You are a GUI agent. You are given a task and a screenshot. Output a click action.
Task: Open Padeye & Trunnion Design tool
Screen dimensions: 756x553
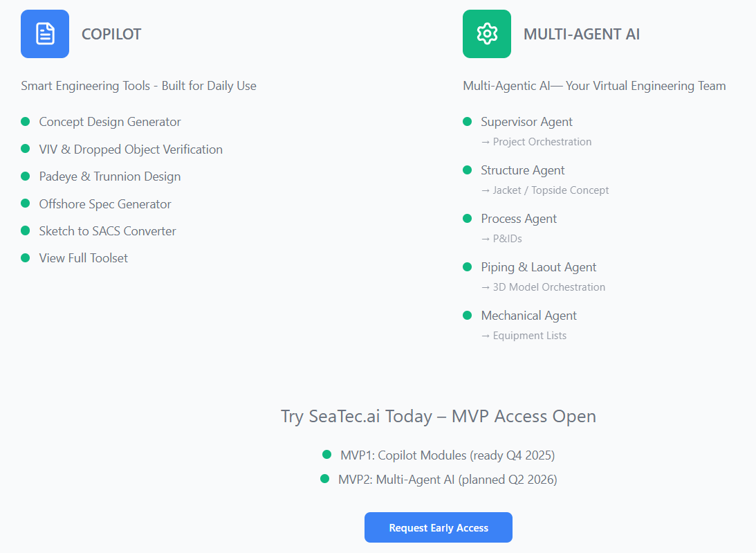click(x=110, y=176)
